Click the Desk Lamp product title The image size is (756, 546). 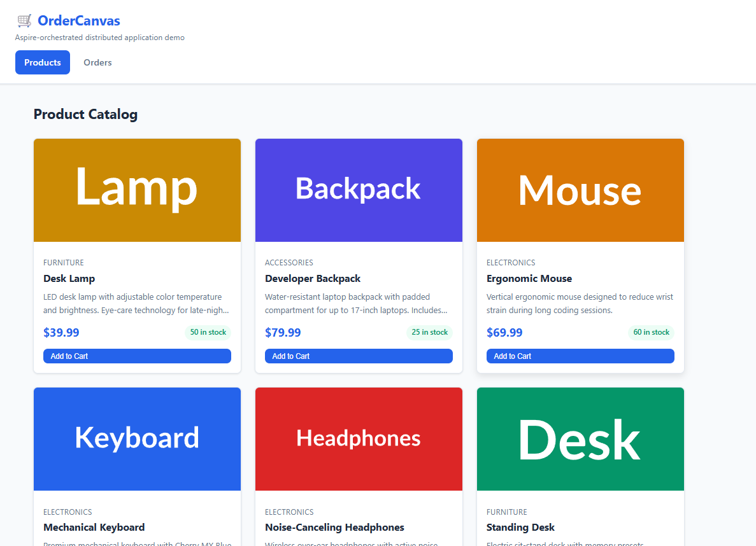[x=69, y=279]
